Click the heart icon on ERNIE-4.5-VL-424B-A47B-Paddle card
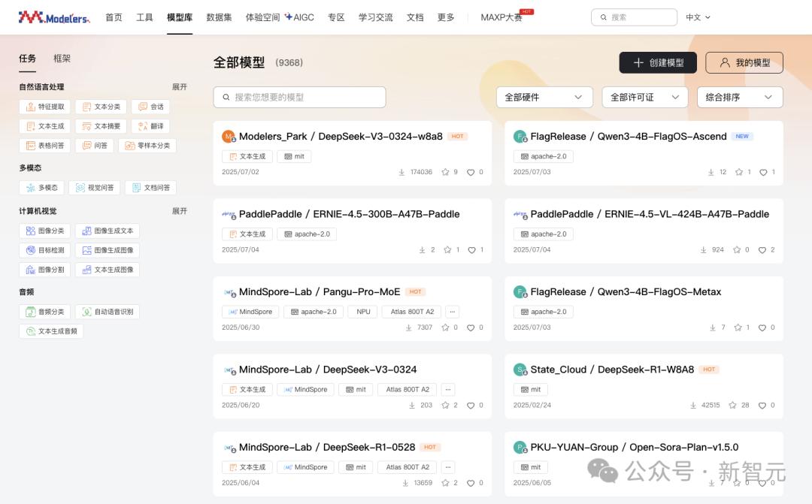This screenshot has width=812, height=504. click(x=762, y=250)
